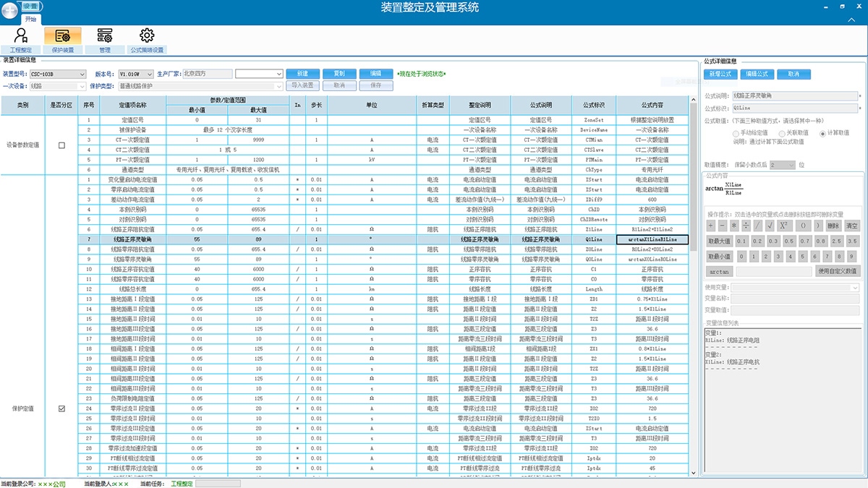Click the 新增公式 button

point(720,74)
